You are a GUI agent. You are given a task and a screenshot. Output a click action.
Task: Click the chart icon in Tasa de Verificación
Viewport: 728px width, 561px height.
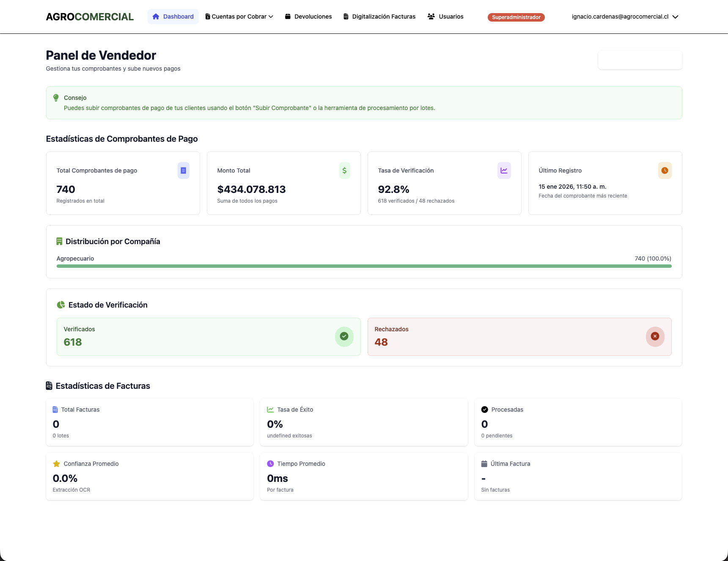coord(504,170)
